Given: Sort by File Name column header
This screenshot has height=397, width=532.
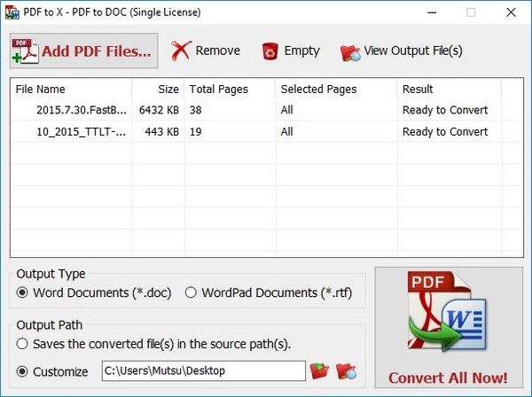Looking at the screenshot, I should click(x=71, y=90).
